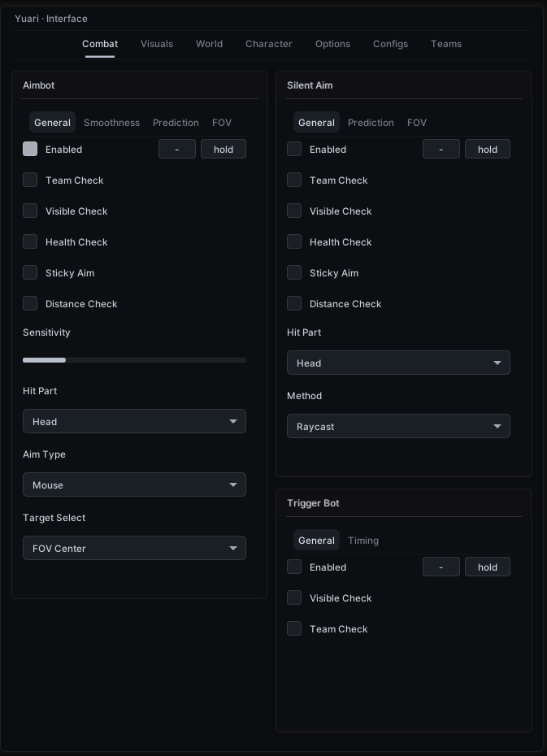Select Silent Aim General sub-tab
The height and width of the screenshot is (756, 547).
tap(316, 123)
